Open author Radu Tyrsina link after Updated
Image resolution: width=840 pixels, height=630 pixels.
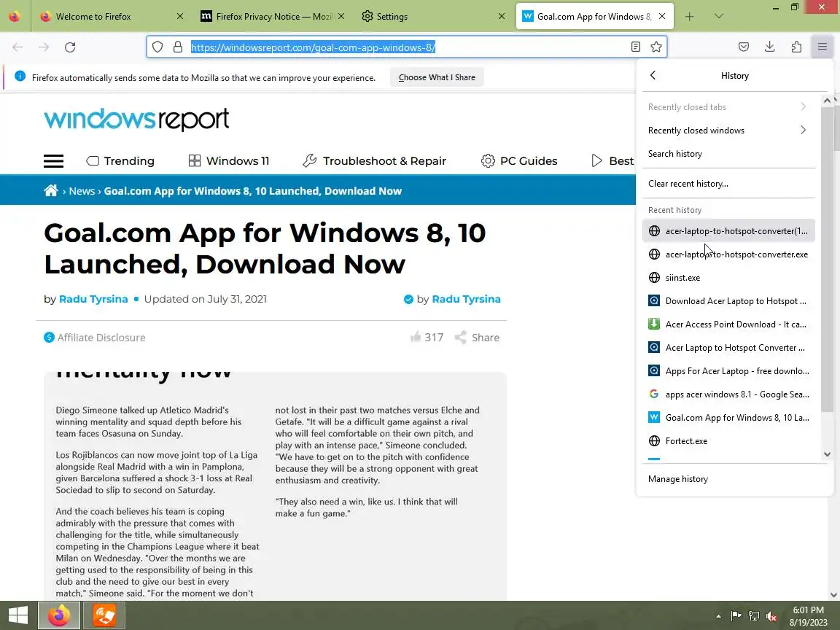[x=93, y=299]
